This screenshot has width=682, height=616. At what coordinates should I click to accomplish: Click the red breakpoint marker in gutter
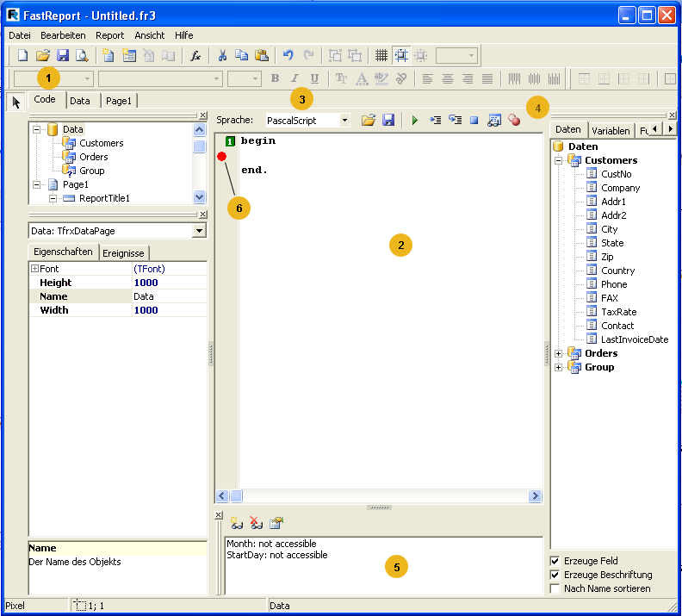[222, 157]
